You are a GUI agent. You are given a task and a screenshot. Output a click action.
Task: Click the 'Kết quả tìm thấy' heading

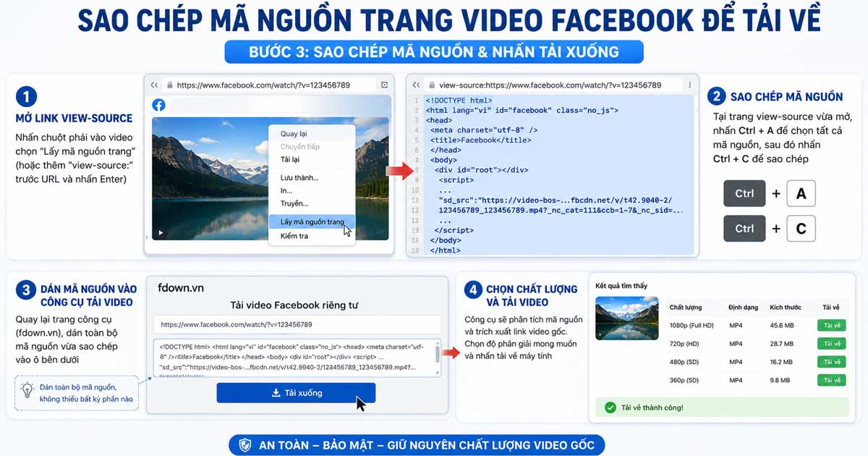pyautogui.click(x=621, y=286)
